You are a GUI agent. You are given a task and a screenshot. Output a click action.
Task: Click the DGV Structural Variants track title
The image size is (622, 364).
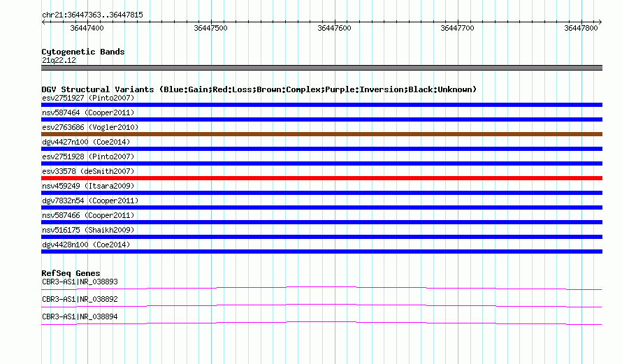259,89
